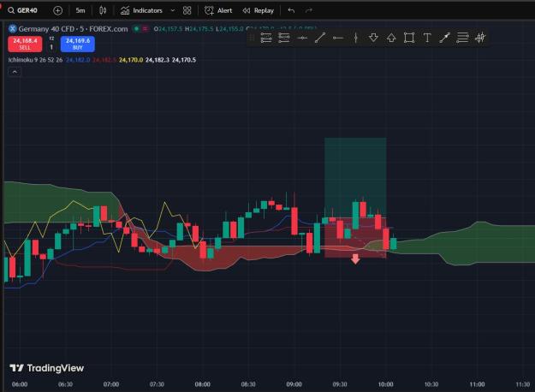535x392 pixels.
Task: Select the Ichimoku 9 26 52 26 legend
Action: 35,60
